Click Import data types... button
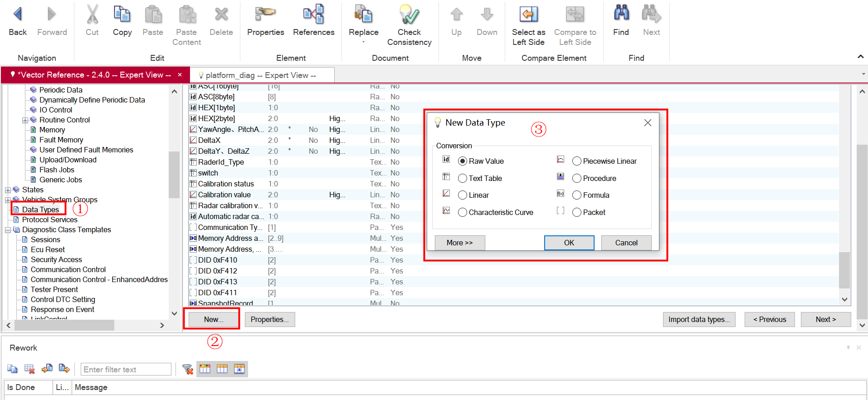The height and width of the screenshot is (400, 868). pyautogui.click(x=699, y=319)
